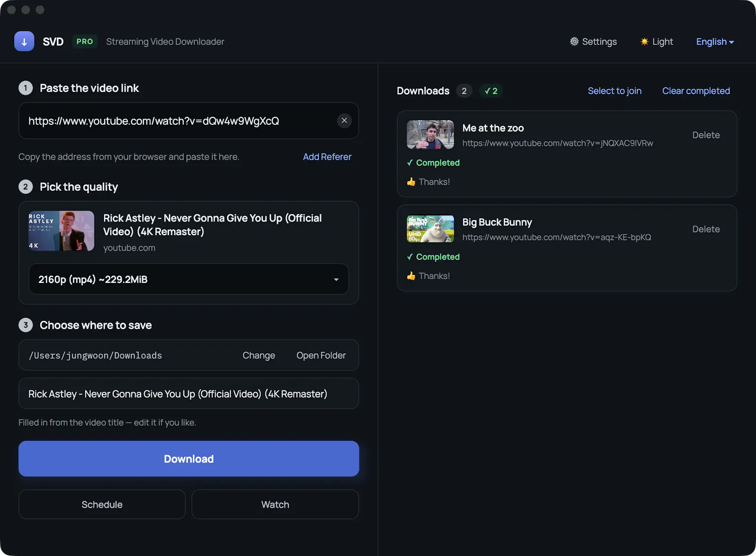This screenshot has height=556, width=756.
Task: Switch to Light theme sun icon
Action: (656, 42)
